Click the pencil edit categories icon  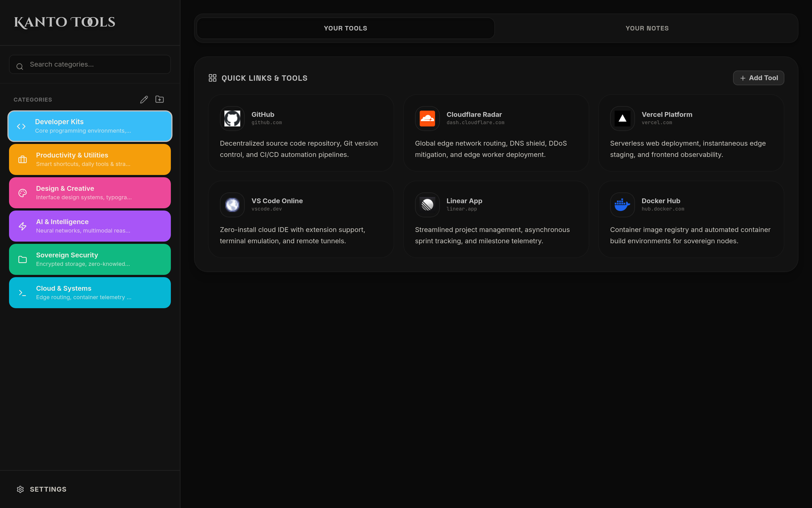(x=144, y=99)
